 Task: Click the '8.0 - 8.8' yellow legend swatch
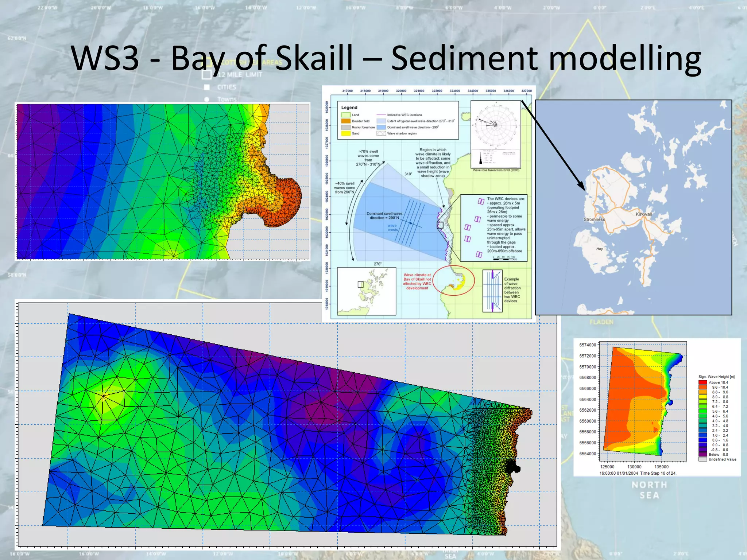(x=703, y=397)
